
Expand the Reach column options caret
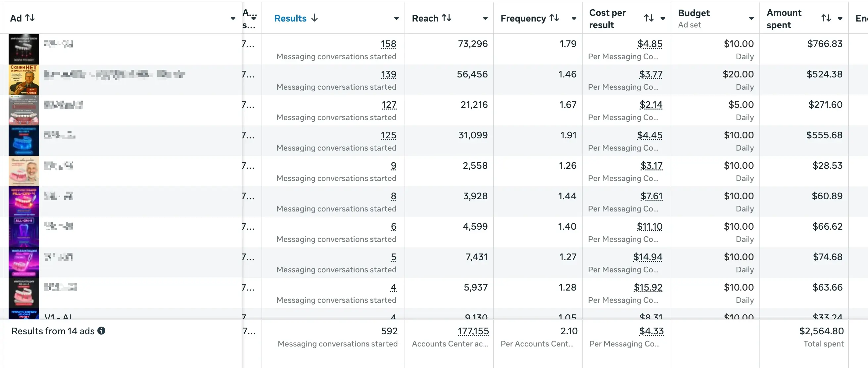point(485,19)
